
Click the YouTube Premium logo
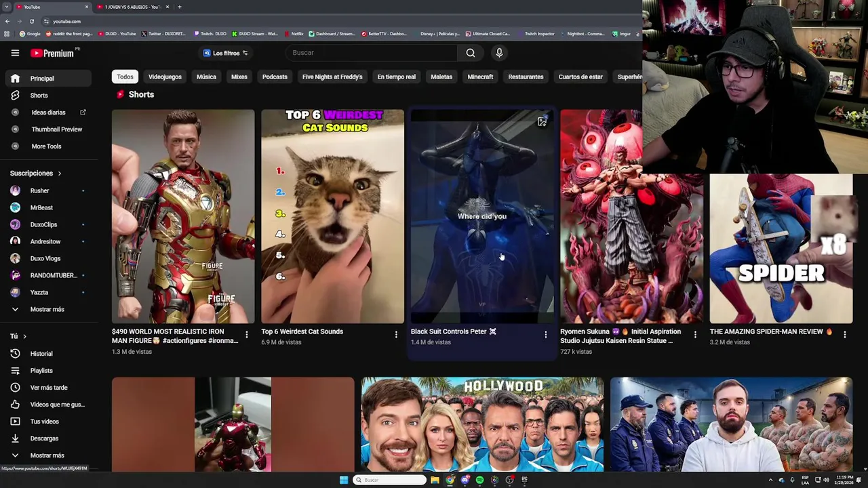tap(54, 53)
